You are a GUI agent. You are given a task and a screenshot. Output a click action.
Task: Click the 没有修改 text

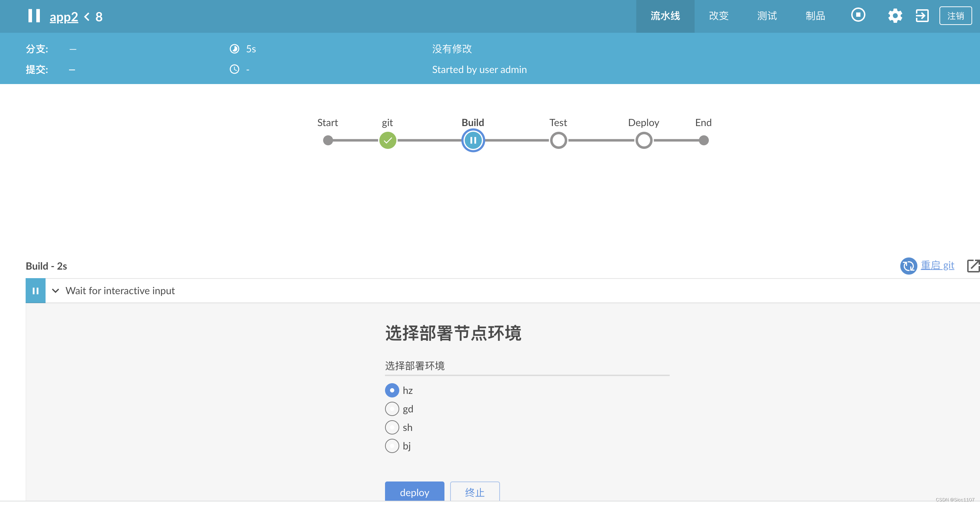click(x=452, y=49)
